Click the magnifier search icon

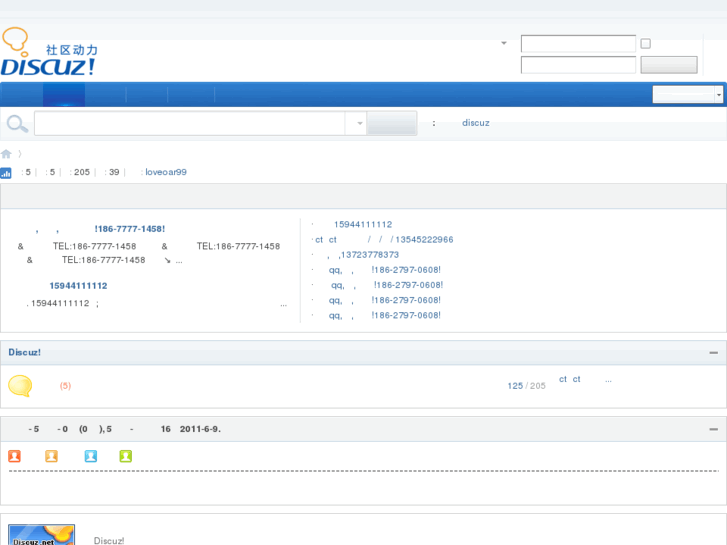17,123
